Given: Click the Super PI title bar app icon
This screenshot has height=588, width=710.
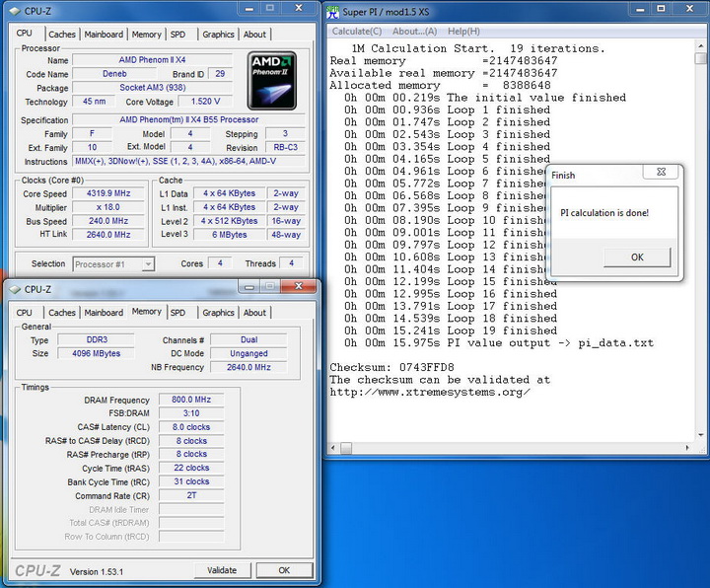Looking at the screenshot, I should (333, 12).
